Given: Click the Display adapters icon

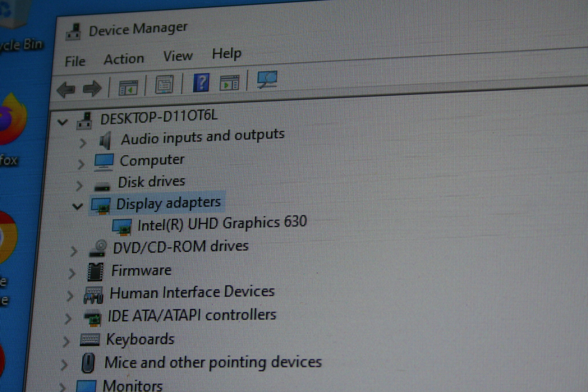Looking at the screenshot, I should pos(100,205).
